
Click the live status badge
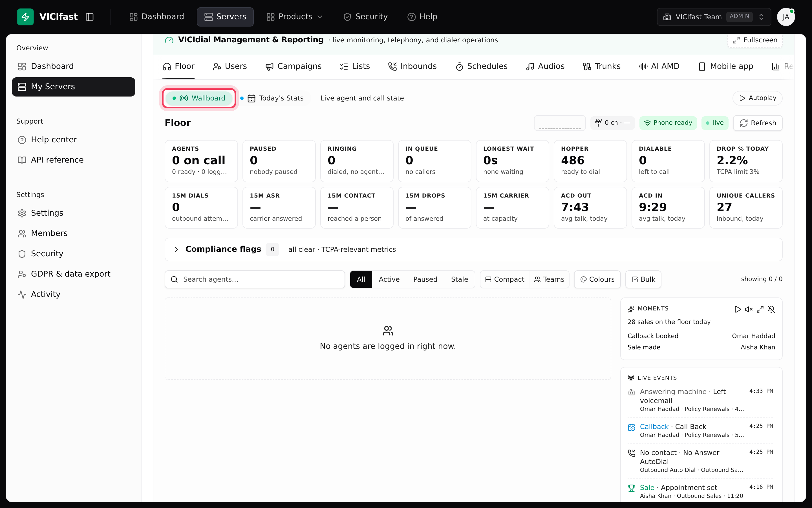pos(715,123)
